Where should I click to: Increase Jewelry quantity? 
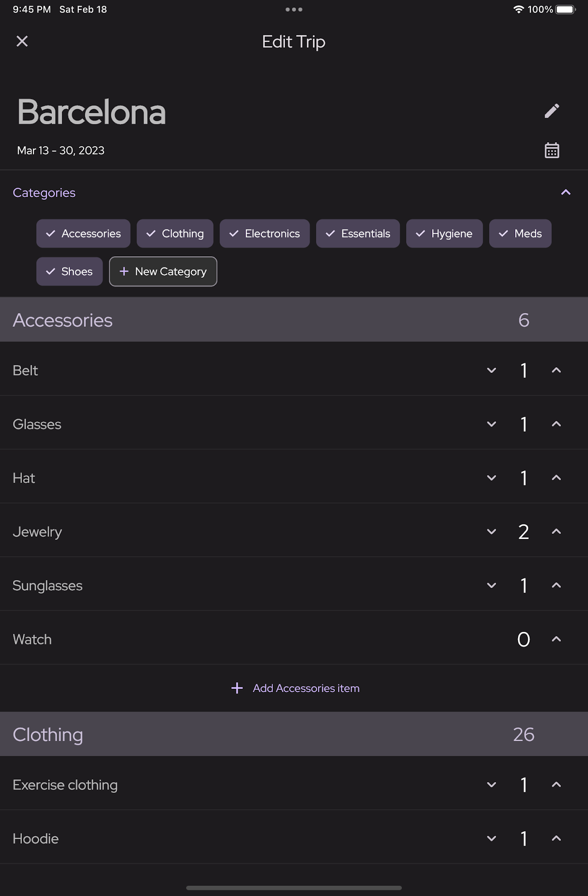tap(556, 532)
